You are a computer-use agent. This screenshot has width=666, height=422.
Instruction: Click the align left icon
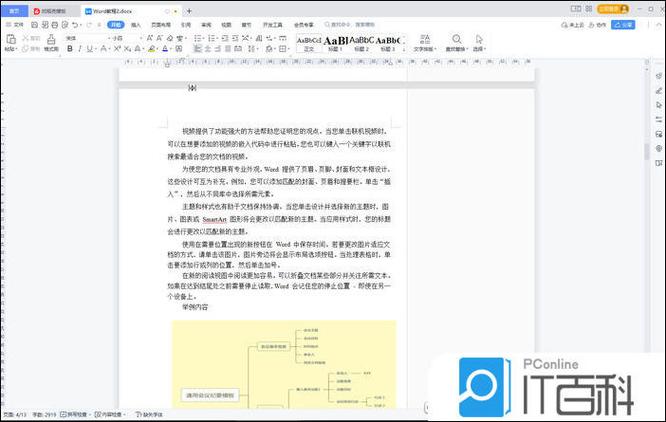click(x=198, y=49)
